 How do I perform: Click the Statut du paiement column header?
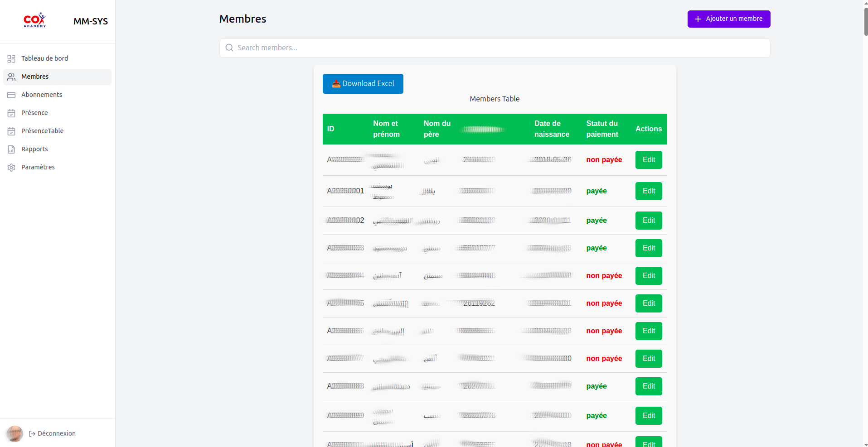click(x=602, y=129)
